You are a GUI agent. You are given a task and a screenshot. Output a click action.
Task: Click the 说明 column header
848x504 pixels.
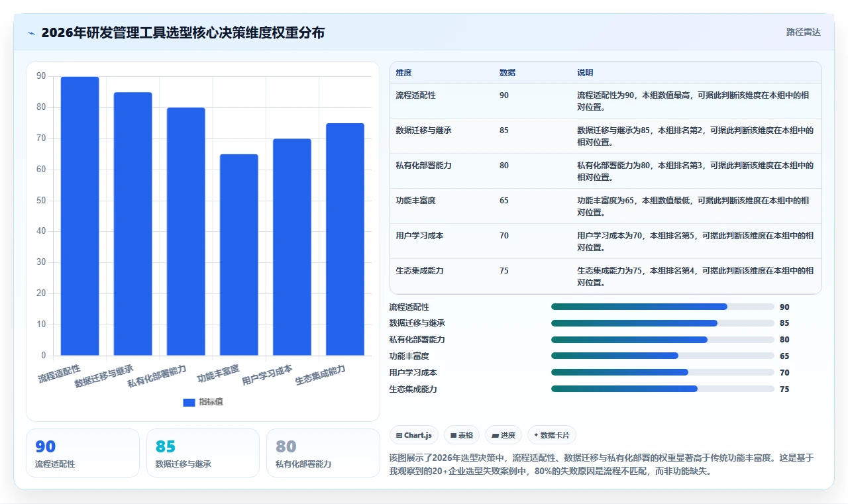tap(585, 73)
